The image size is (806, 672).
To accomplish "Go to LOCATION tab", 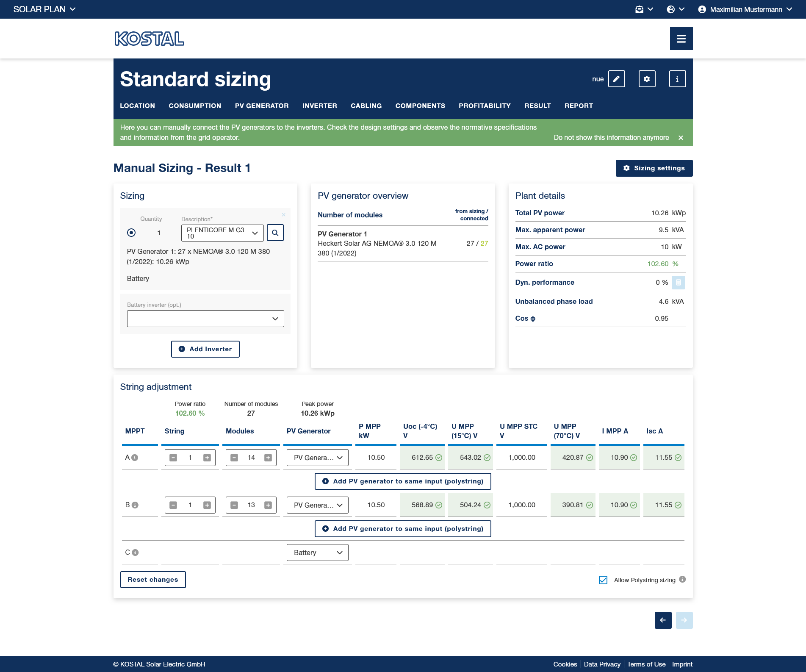I will [x=137, y=106].
